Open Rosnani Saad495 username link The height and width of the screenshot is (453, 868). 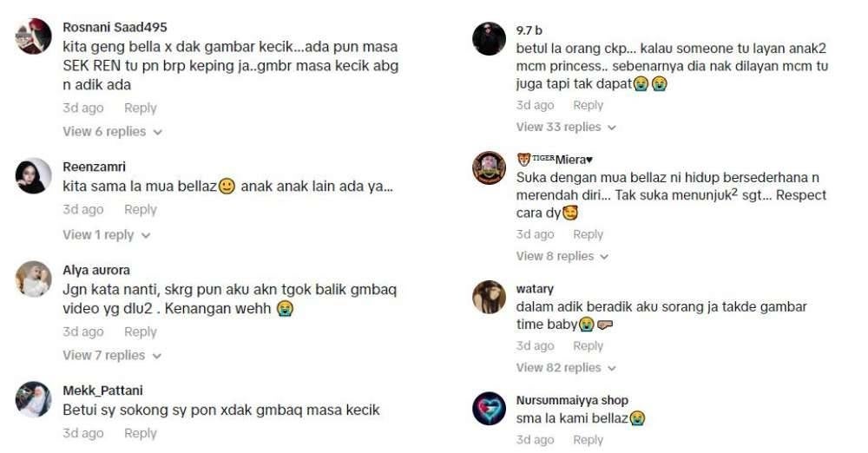pos(115,27)
